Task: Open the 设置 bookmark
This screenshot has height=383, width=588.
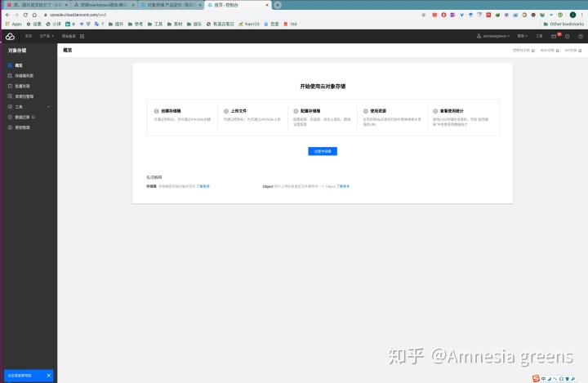Action: 33,24
